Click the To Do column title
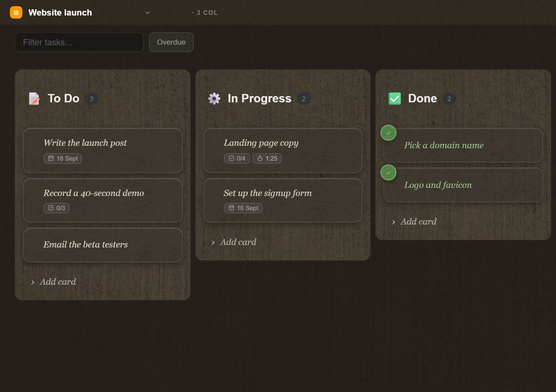 click(x=64, y=98)
